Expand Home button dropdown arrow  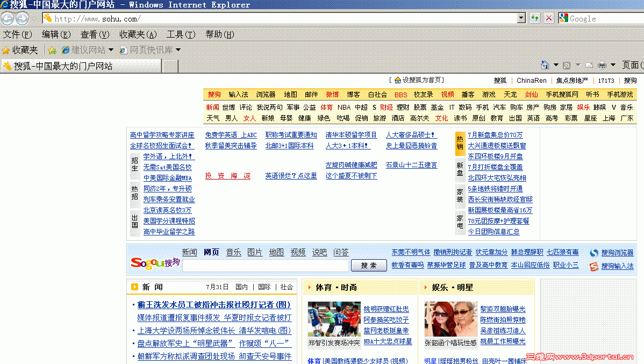point(556,65)
